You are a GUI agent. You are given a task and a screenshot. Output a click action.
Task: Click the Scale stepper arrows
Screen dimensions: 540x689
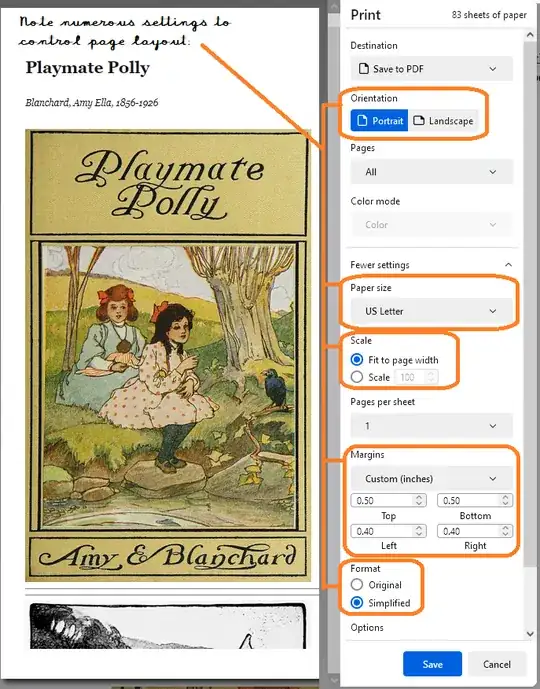[x=431, y=377]
